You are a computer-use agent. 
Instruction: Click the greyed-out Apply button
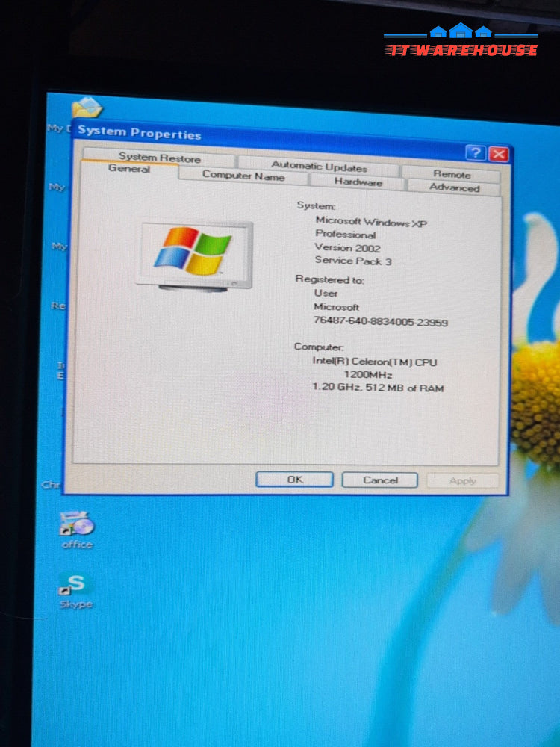coord(462,480)
